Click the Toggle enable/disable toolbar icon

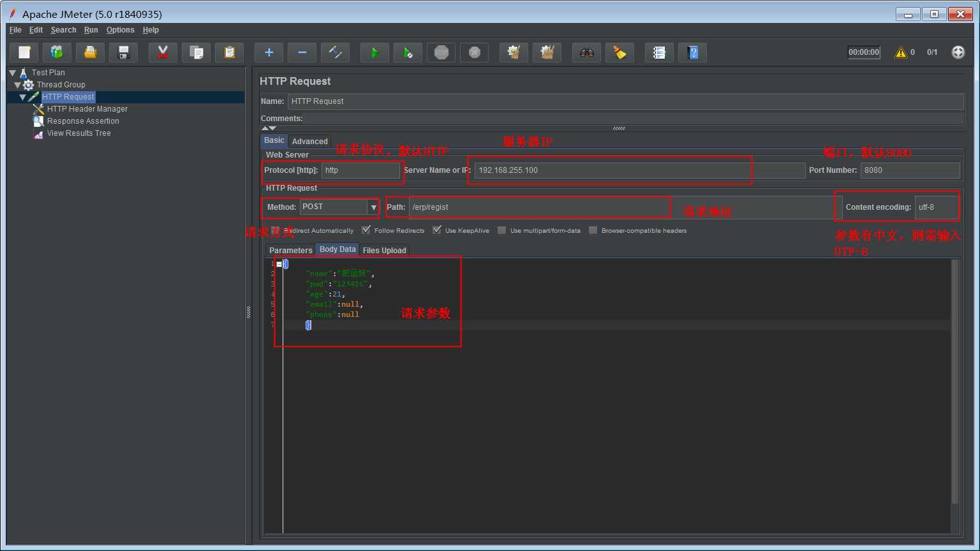pyautogui.click(x=335, y=52)
